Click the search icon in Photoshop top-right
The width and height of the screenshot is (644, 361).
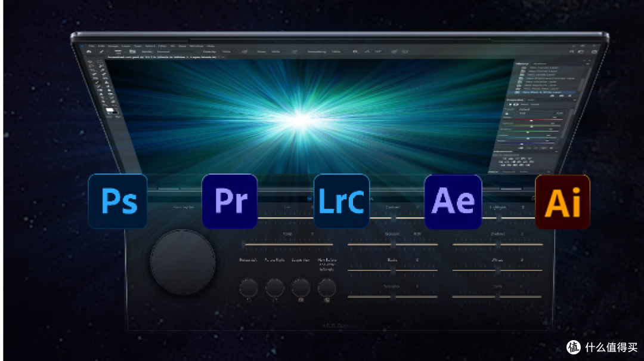tap(571, 52)
